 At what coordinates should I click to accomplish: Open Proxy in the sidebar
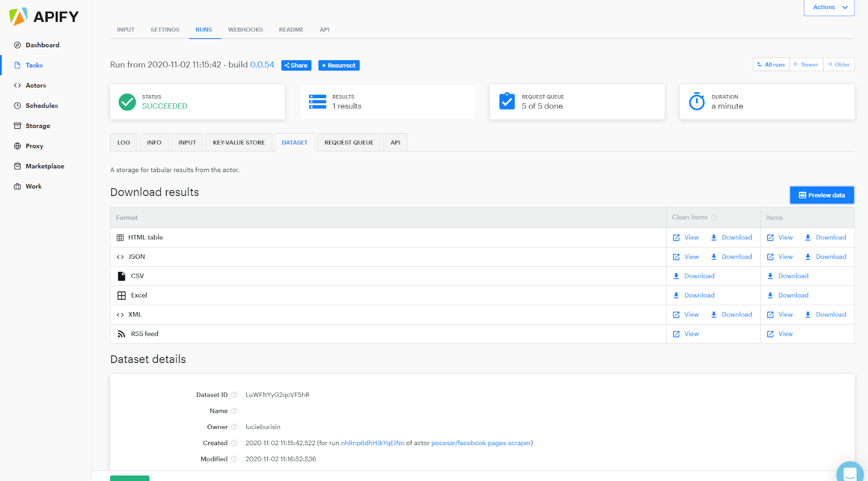(x=34, y=145)
